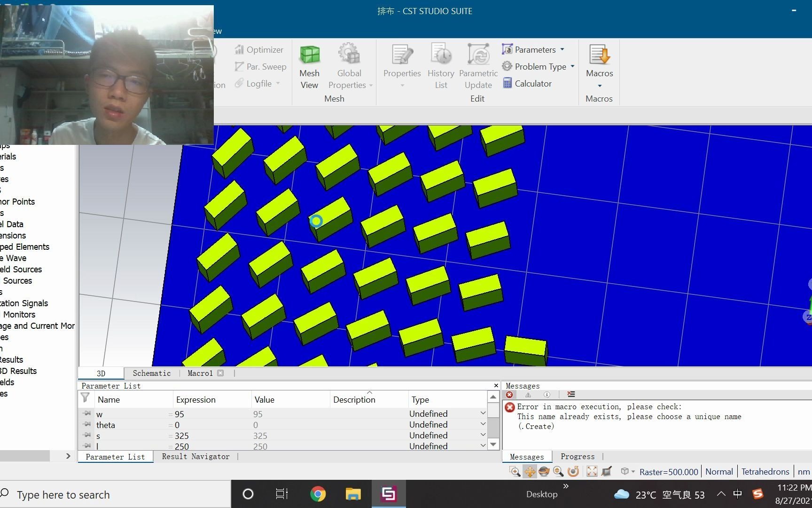
Task: Select the Parameter List tab beside Result Navigator
Action: pyautogui.click(x=116, y=457)
